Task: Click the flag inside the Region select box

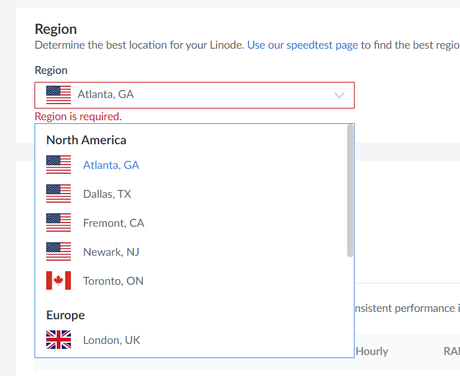Action: [x=59, y=95]
